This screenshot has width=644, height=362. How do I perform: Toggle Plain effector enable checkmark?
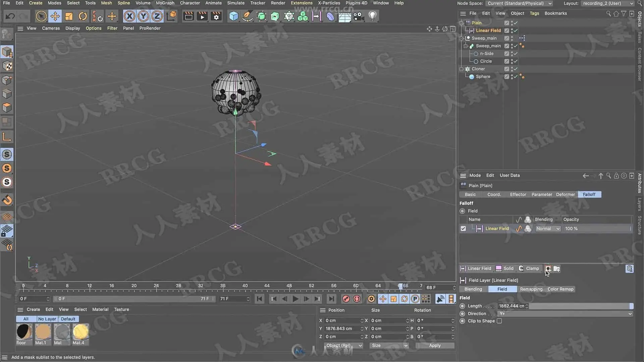point(516,23)
